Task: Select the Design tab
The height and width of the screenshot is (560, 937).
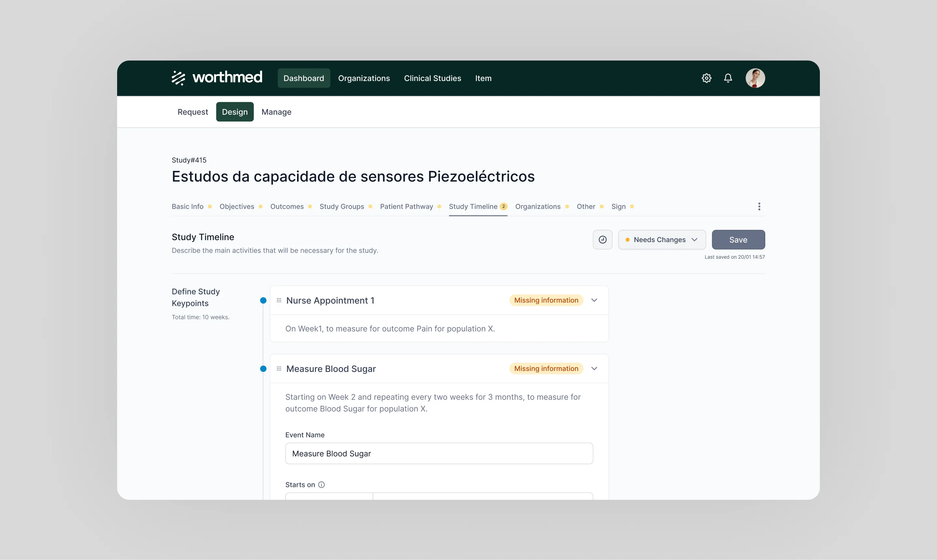Action: point(235,112)
